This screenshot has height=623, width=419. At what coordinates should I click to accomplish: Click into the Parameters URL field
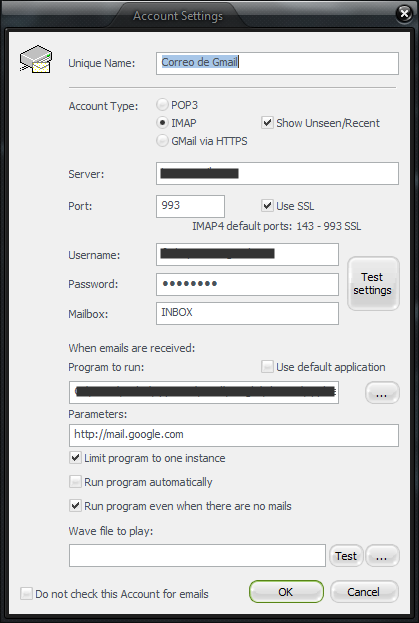tap(234, 435)
